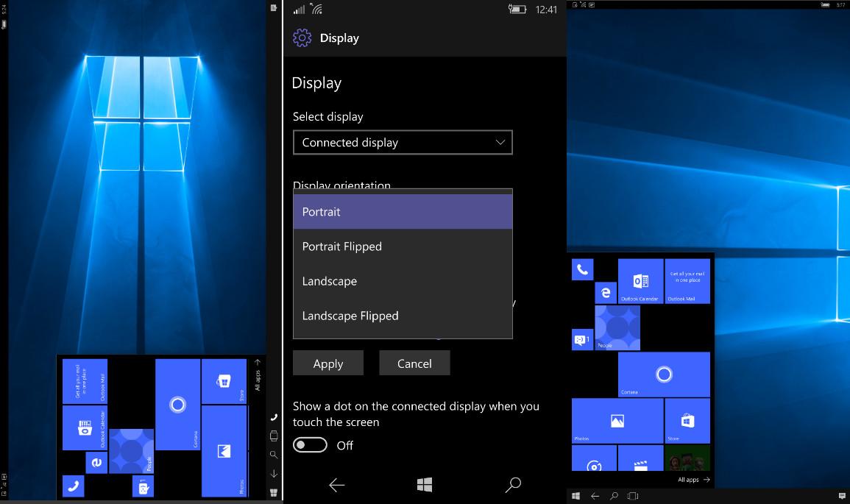Open Task View on the right desktop taskbar
Viewport: 850px width, 504px height.
(633, 496)
